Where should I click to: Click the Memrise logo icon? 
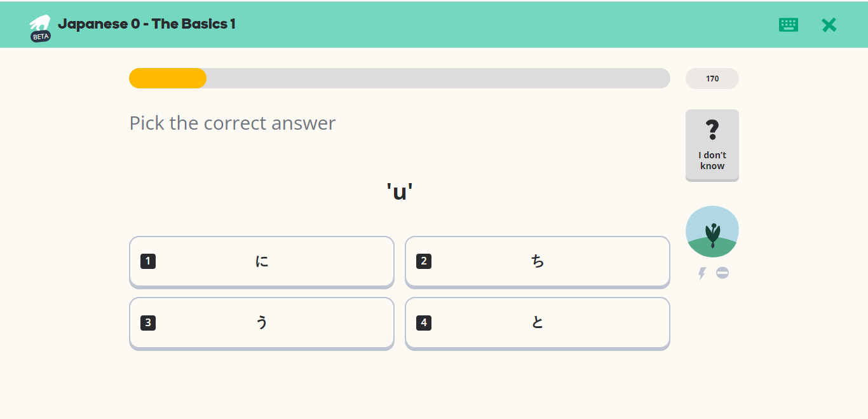[39, 23]
